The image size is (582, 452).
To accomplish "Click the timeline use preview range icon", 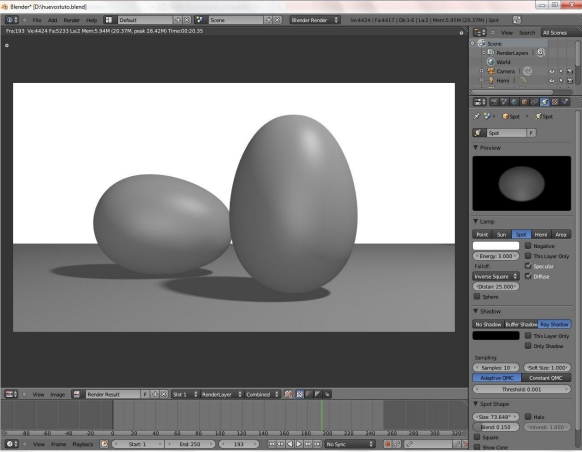I will (x=105, y=444).
